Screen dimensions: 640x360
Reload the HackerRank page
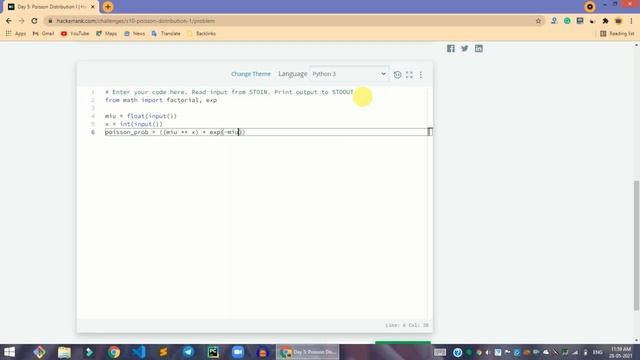34,21
